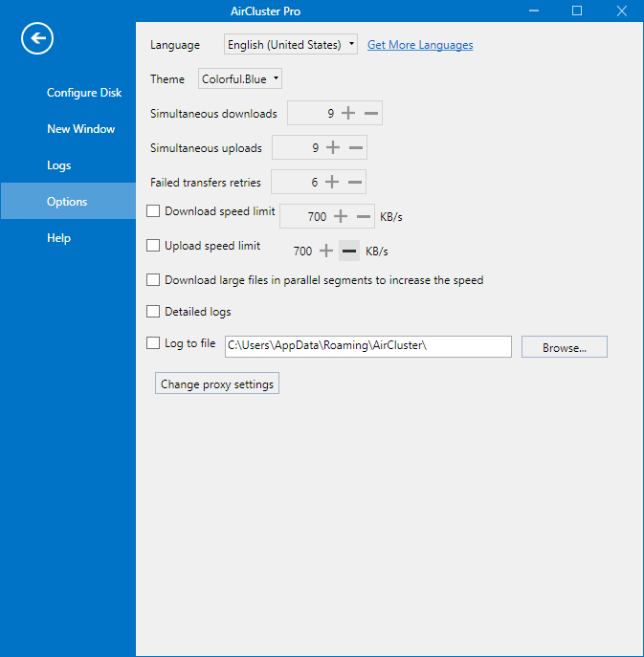Enable Log to file checkbox
Screen dimensions: 644x657
(x=153, y=343)
